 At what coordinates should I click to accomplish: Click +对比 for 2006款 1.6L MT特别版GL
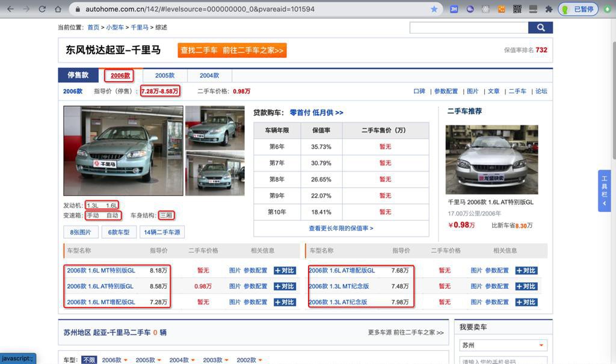(285, 271)
